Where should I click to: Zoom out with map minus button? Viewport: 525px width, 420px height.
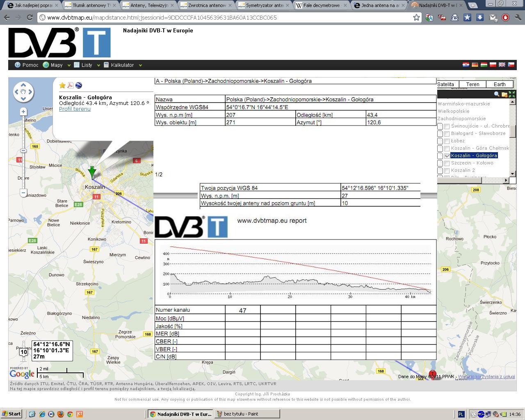point(23,193)
